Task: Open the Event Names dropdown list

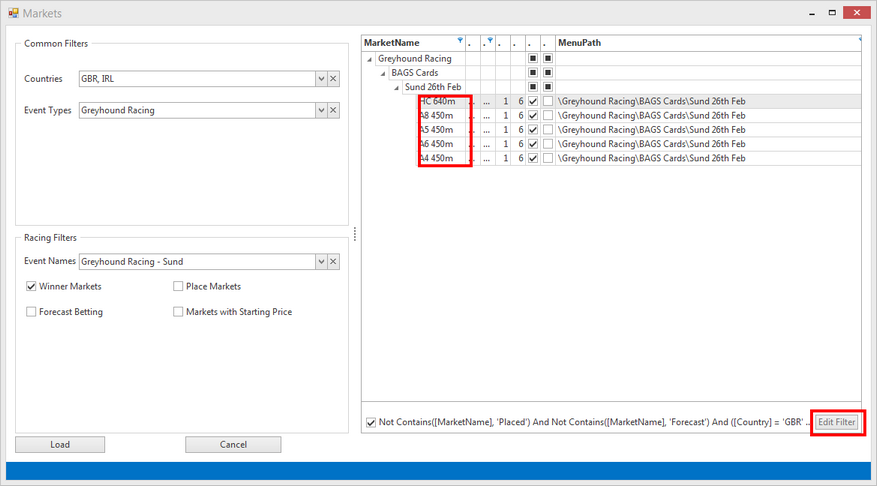Action: point(321,261)
